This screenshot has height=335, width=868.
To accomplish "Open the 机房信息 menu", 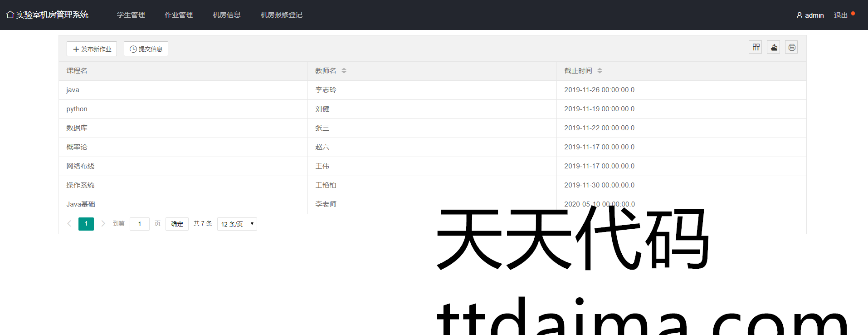I will [226, 15].
